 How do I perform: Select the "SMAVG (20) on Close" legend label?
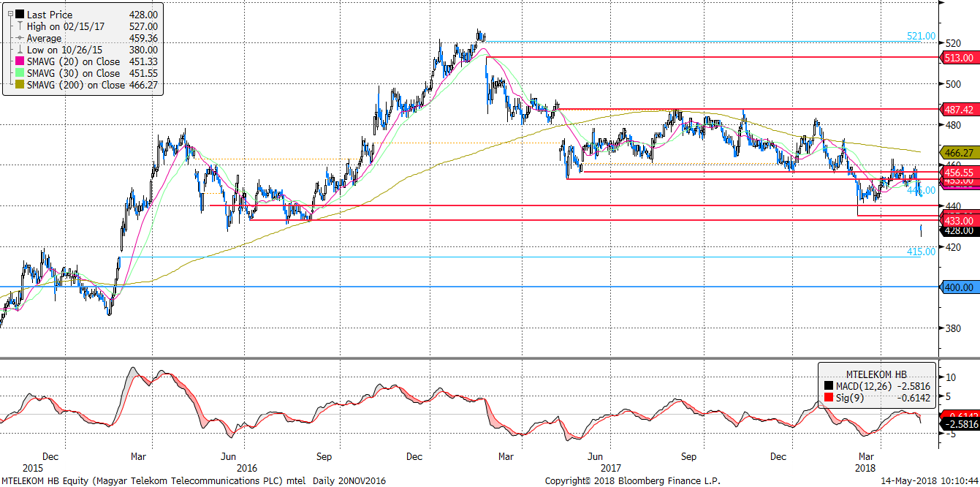73,61
